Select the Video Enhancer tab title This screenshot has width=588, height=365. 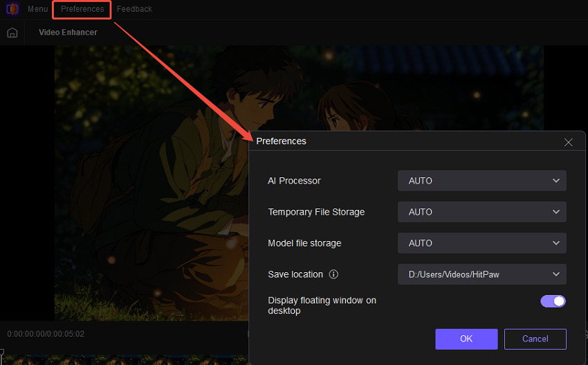pos(68,33)
